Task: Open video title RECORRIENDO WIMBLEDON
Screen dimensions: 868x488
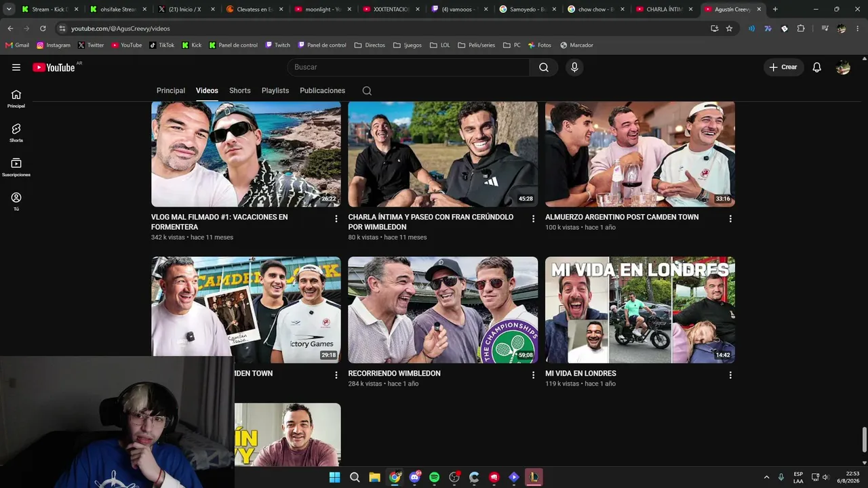Action: (x=395, y=373)
